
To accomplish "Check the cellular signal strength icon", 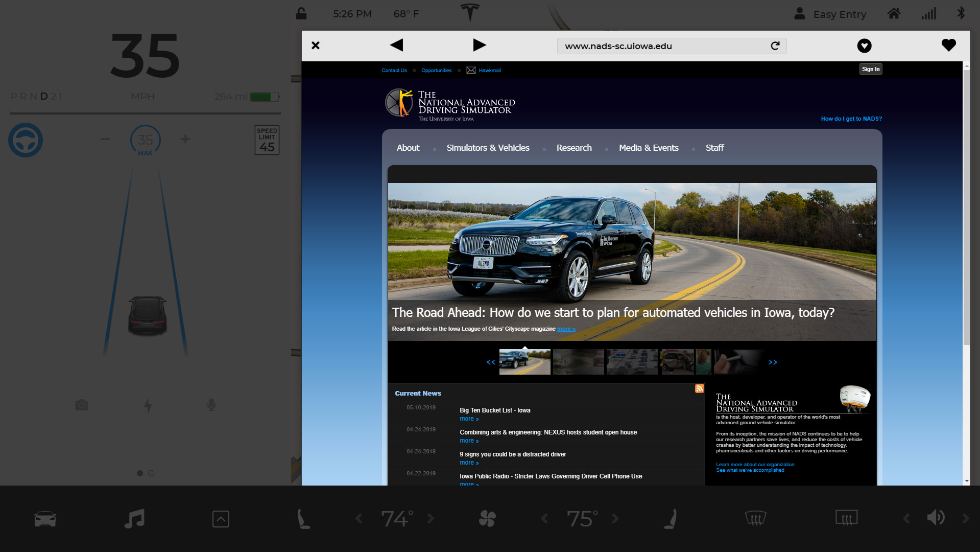I will coord(929,13).
